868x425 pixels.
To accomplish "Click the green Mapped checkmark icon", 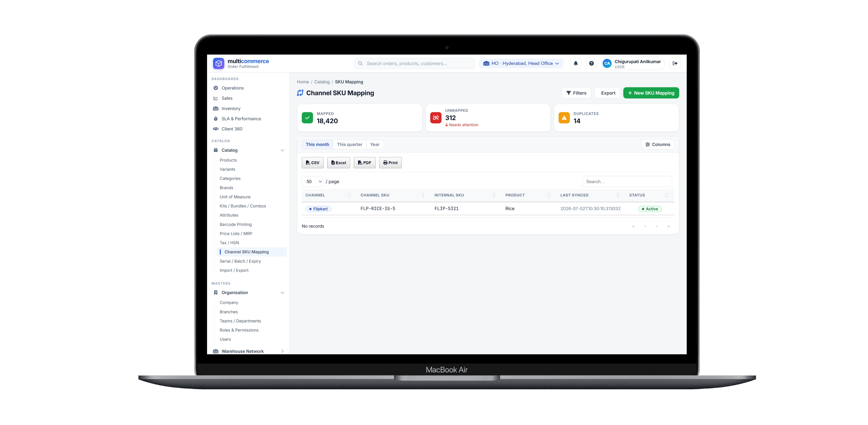I will (x=307, y=118).
